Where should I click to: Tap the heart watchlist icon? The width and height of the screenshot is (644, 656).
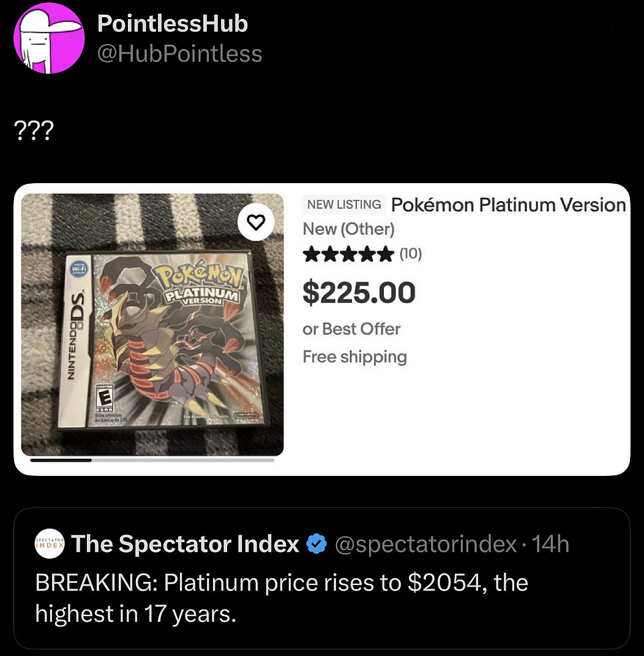[x=256, y=222]
